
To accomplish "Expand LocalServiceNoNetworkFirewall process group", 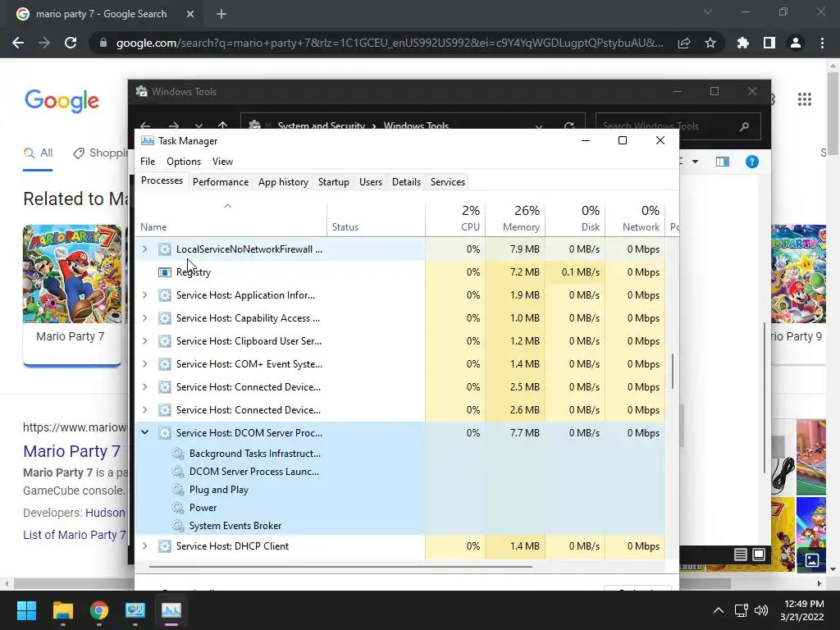I will click(144, 249).
